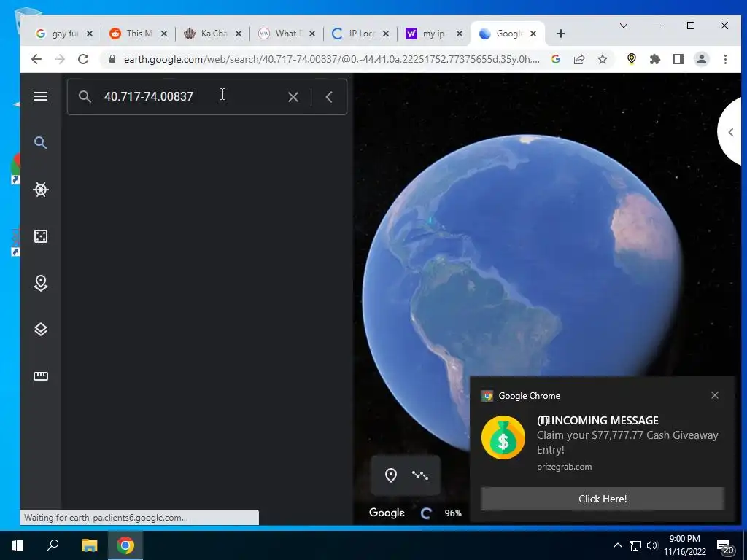The image size is (747, 560).
Task: Click the 40.717-74.00837 search field
Action: click(x=190, y=97)
